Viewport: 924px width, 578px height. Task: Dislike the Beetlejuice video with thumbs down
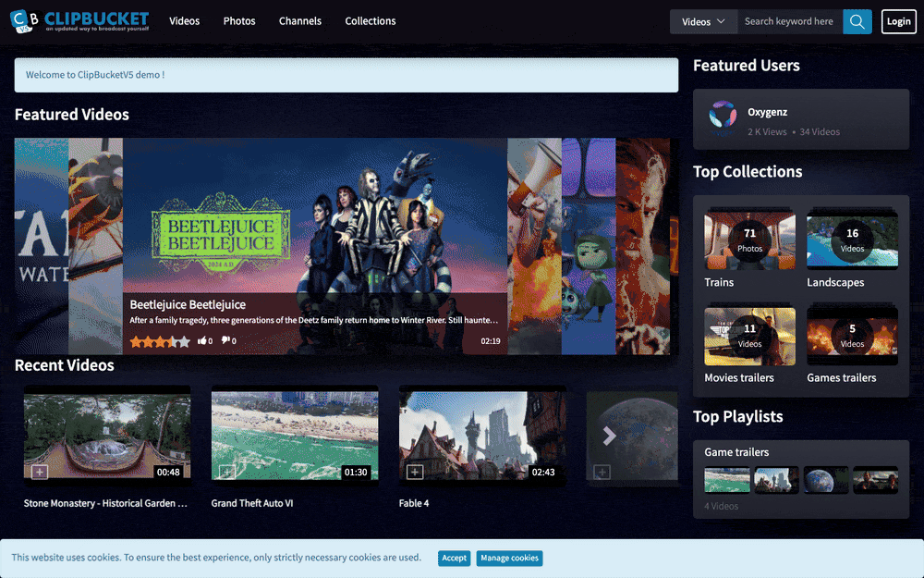pos(228,340)
